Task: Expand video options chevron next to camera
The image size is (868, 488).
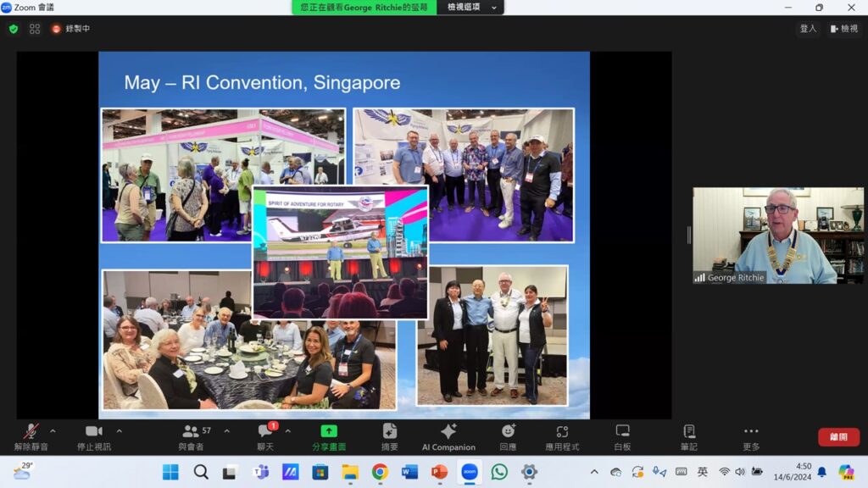Action: 119,430
